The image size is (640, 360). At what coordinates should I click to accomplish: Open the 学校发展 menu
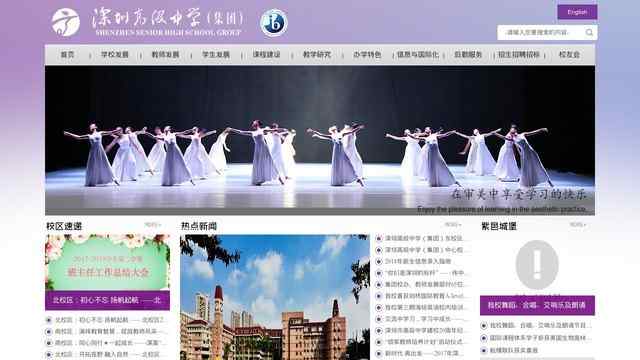click(x=115, y=54)
